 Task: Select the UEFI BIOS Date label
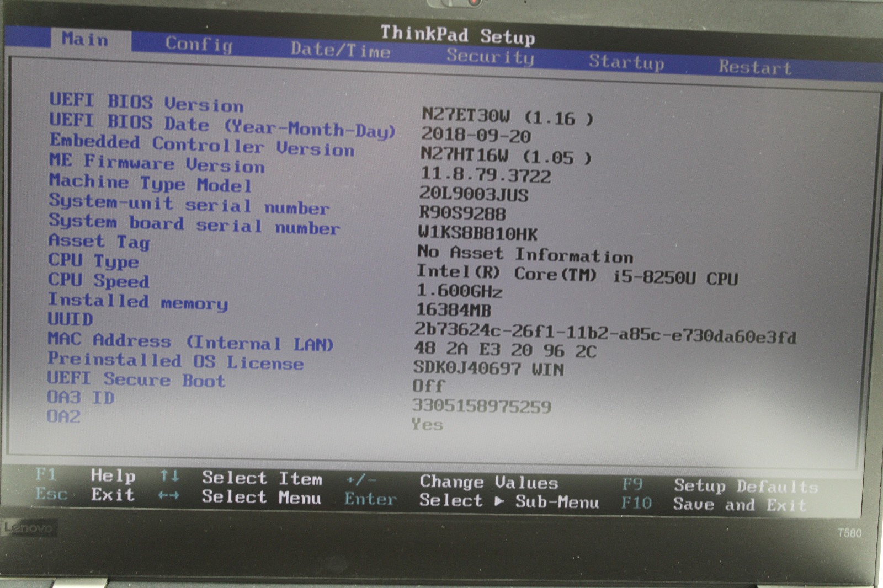pyautogui.click(x=222, y=126)
